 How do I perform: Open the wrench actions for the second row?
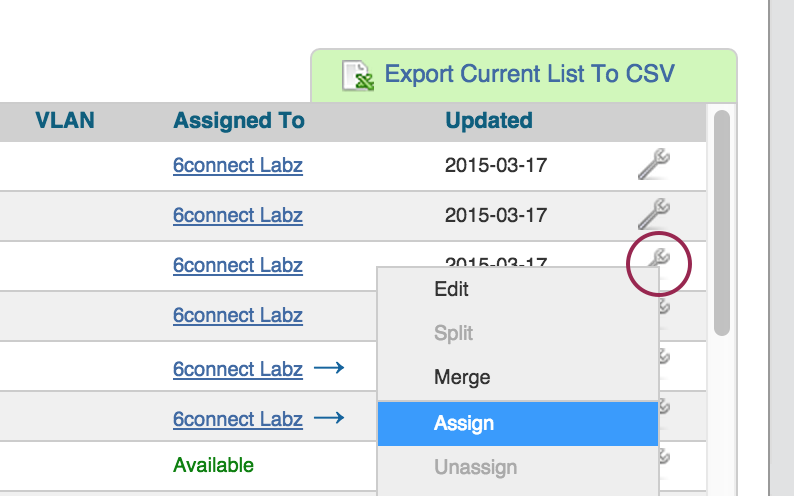click(x=653, y=213)
